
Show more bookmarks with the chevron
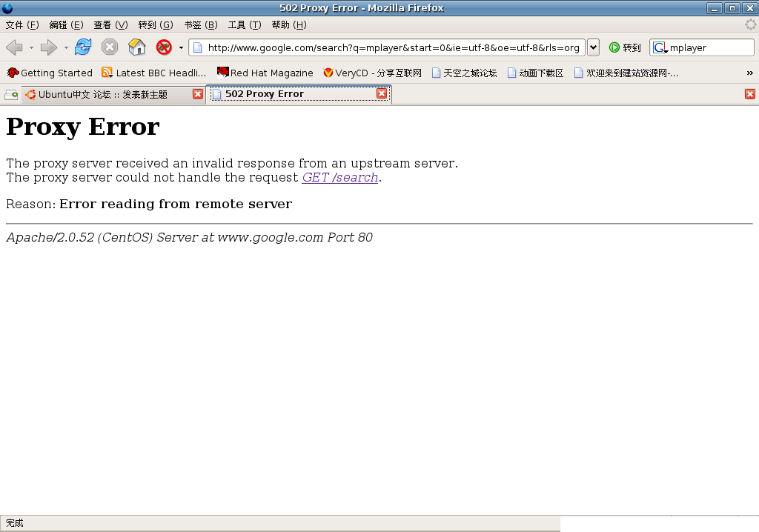(x=750, y=73)
